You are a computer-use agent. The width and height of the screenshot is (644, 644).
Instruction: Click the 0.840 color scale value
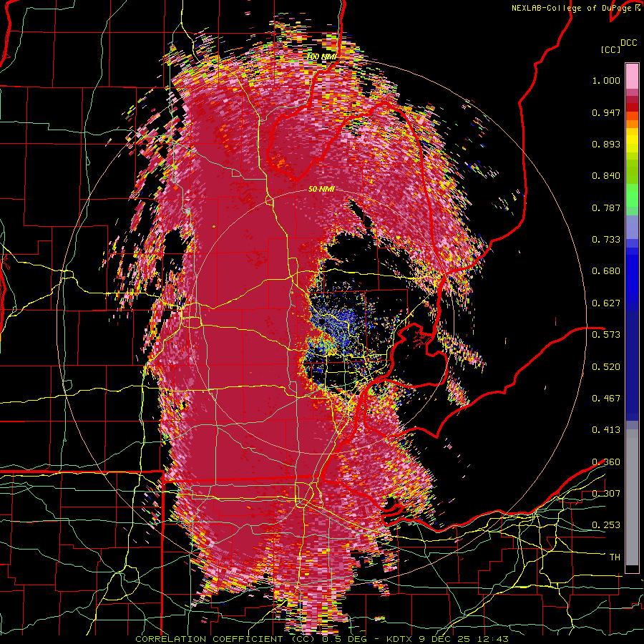coord(606,176)
